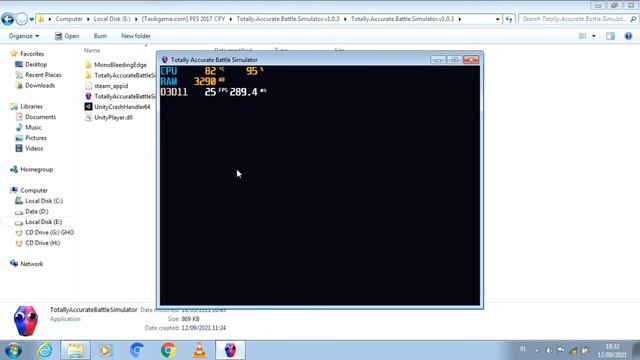Open Explorer help question mark icon
Viewport: 640px width, 360px height.
pos(628,36)
